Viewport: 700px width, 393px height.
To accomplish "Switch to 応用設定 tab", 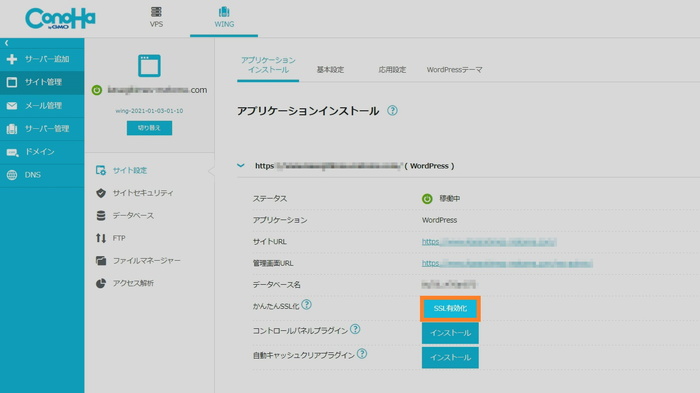I will pyautogui.click(x=392, y=70).
